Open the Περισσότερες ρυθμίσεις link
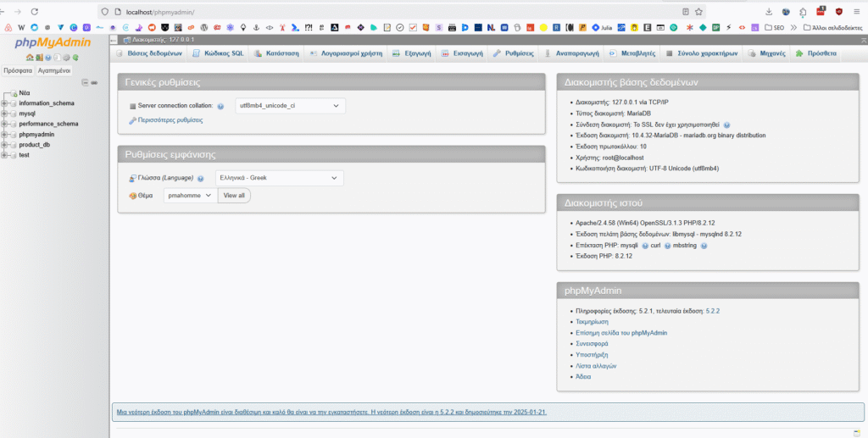Viewport: 868px width, 438px height. click(x=170, y=120)
